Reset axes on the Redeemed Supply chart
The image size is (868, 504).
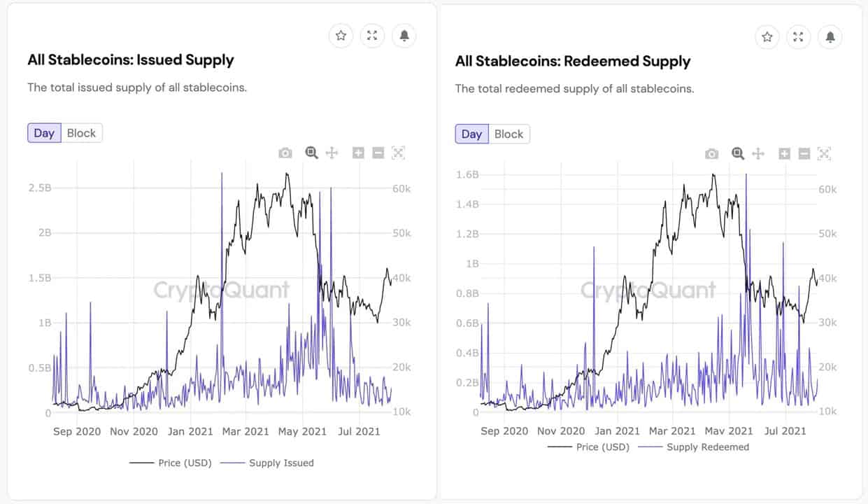pos(824,153)
